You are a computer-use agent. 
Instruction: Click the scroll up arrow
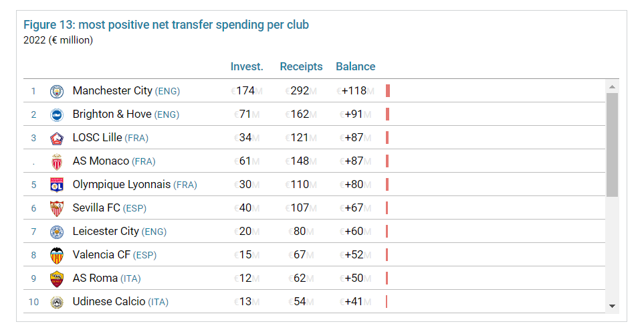point(612,86)
